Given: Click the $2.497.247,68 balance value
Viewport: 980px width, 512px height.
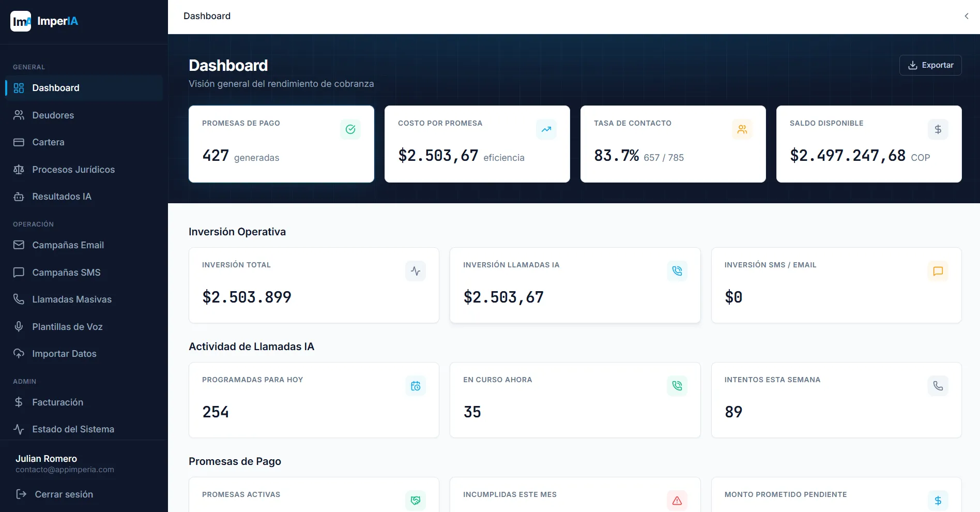Looking at the screenshot, I should [848, 156].
